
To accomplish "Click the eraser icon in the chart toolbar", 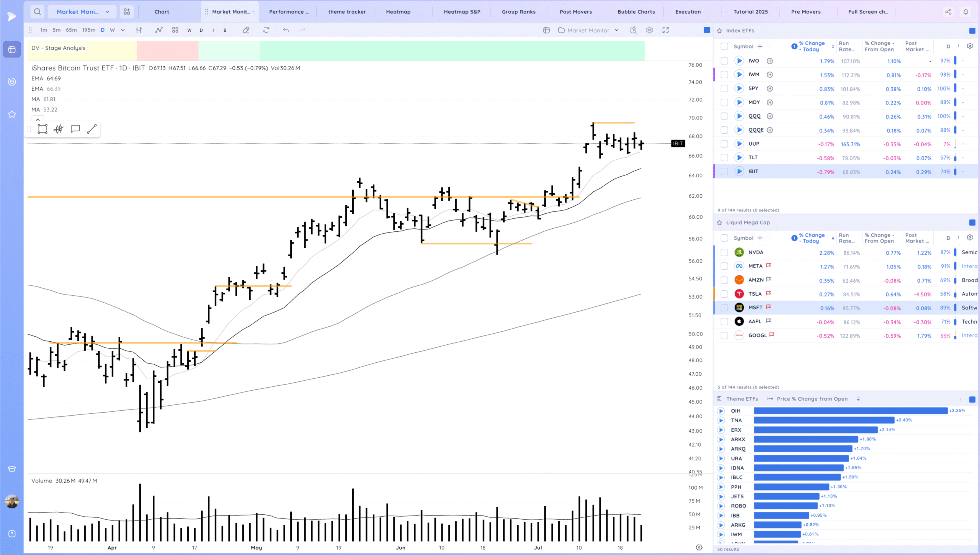I will 246,30.
